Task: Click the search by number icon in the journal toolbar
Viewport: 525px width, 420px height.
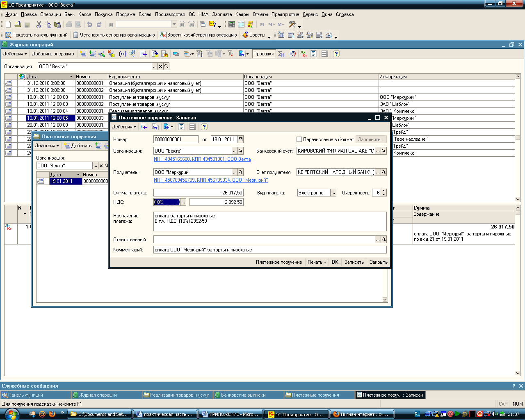Action: pyautogui.click(x=132, y=54)
